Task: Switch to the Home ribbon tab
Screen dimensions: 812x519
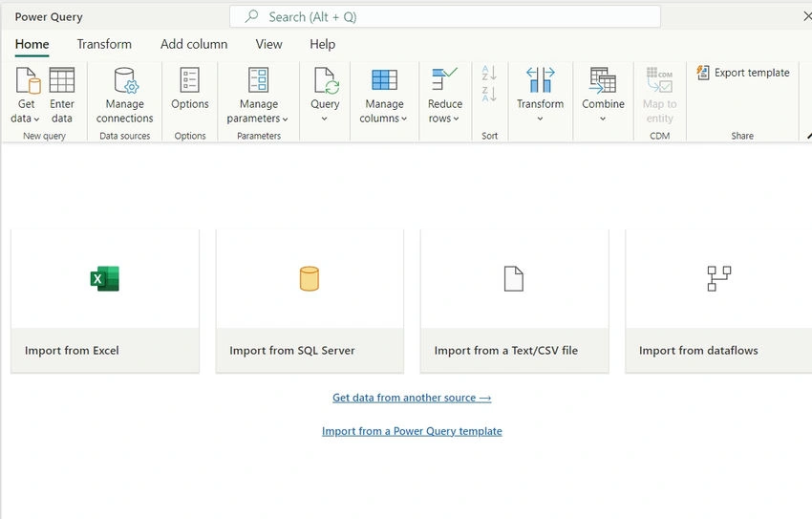Action: 32,45
